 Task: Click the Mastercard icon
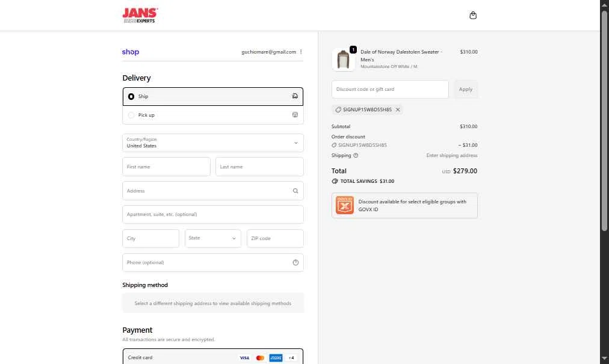point(260,358)
